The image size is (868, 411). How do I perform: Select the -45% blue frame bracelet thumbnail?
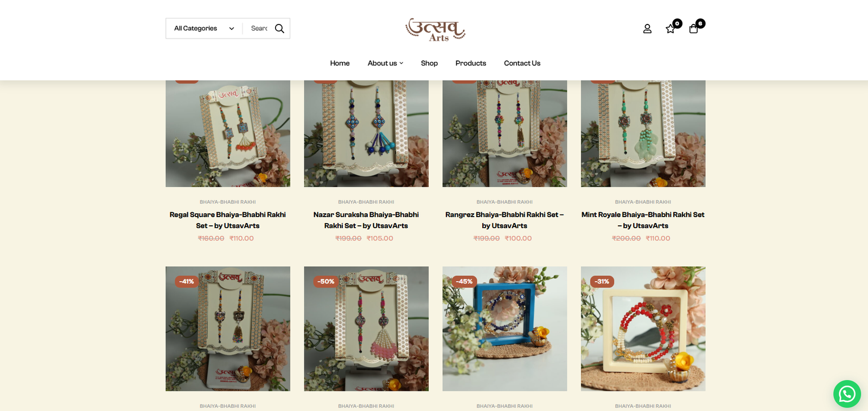(505, 328)
